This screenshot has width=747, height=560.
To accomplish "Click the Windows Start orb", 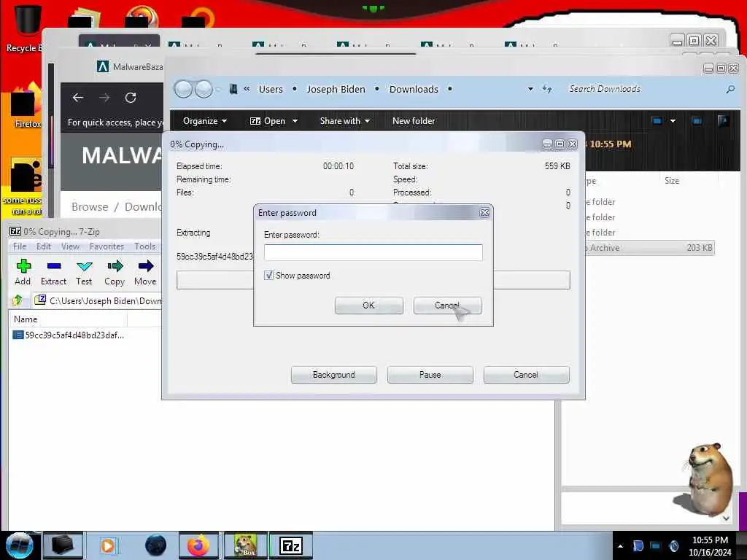I will tap(19, 545).
